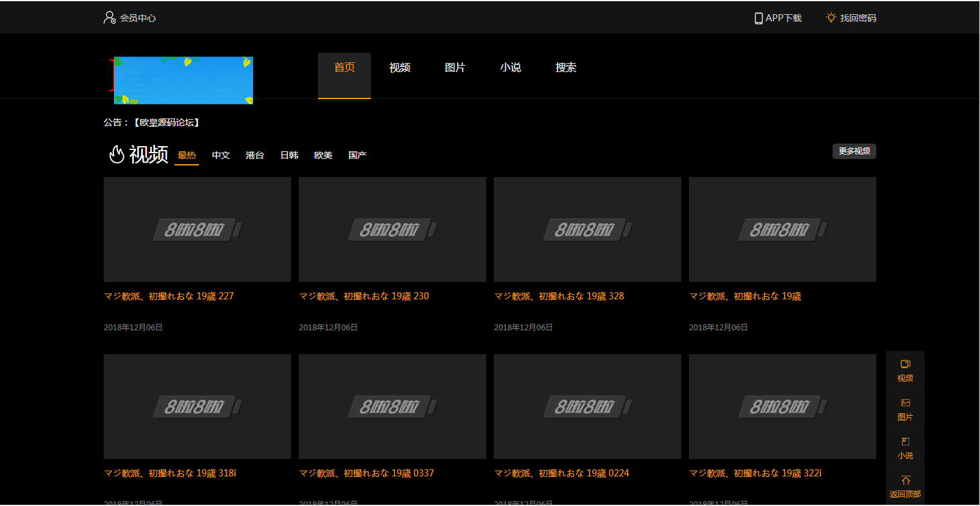This screenshot has width=980, height=506.
Task: Click the member center user icon
Action: [109, 17]
